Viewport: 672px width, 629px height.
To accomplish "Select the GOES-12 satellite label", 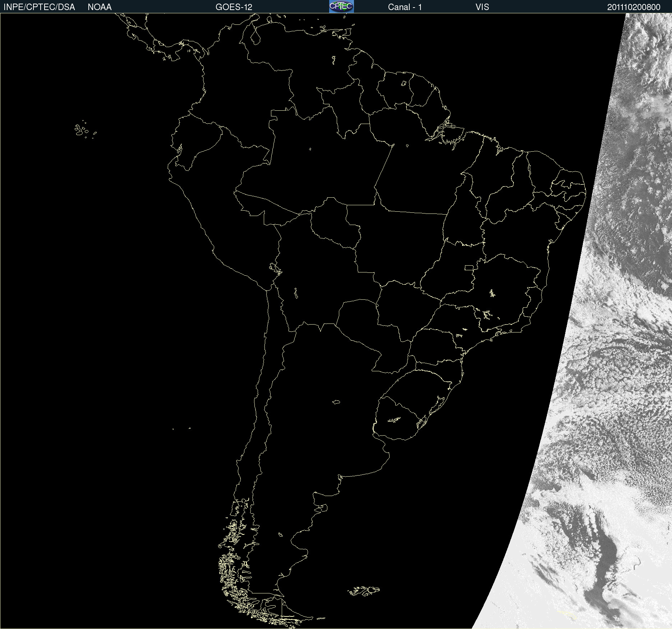I will pos(234,7).
